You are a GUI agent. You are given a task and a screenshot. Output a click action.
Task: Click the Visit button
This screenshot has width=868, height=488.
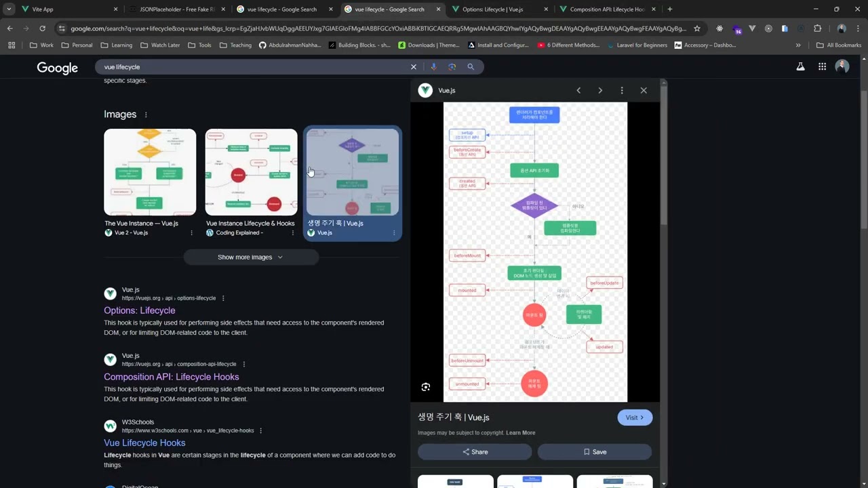click(x=635, y=418)
